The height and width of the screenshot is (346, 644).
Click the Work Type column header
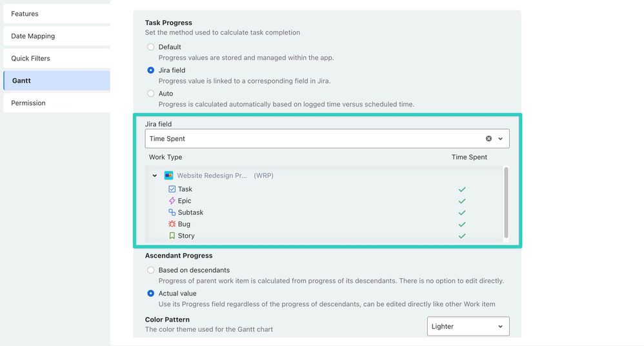166,157
